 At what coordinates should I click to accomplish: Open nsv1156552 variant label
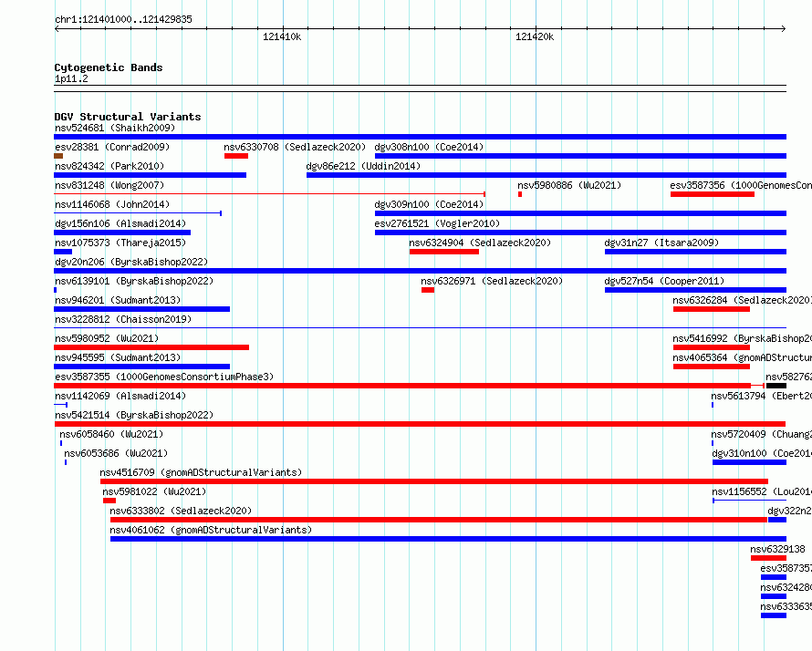tap(762, 491)
